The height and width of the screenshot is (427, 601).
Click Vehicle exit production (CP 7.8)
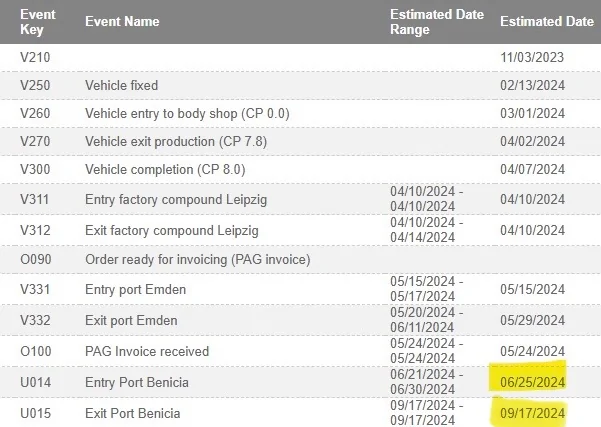(177, 143)
